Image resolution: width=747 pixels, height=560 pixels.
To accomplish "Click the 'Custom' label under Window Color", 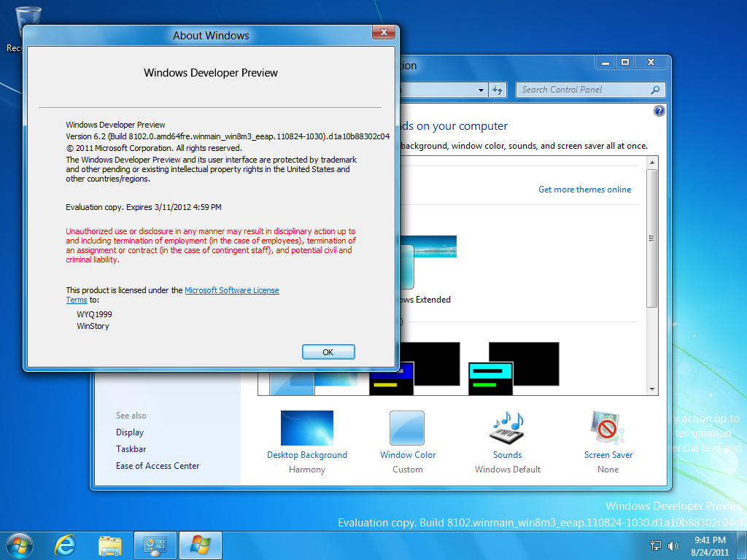I will click(x=408, y=470).
